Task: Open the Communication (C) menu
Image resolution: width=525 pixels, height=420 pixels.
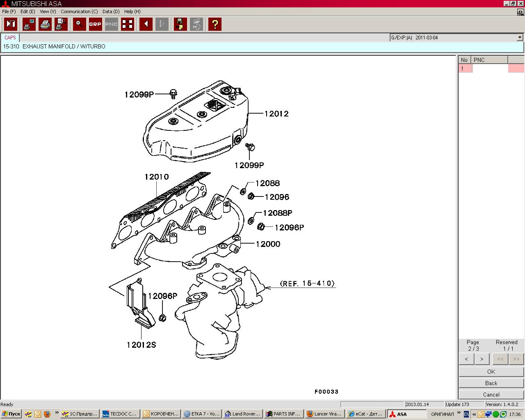Action: 79,11
